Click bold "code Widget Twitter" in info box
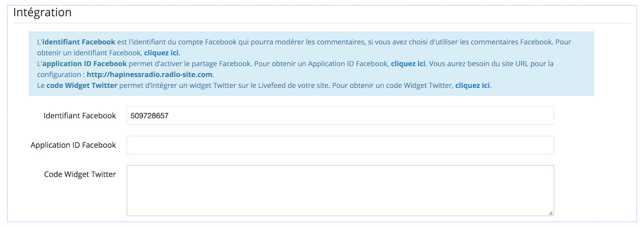The height and width of the screenshot is (227, 644). 82,85
